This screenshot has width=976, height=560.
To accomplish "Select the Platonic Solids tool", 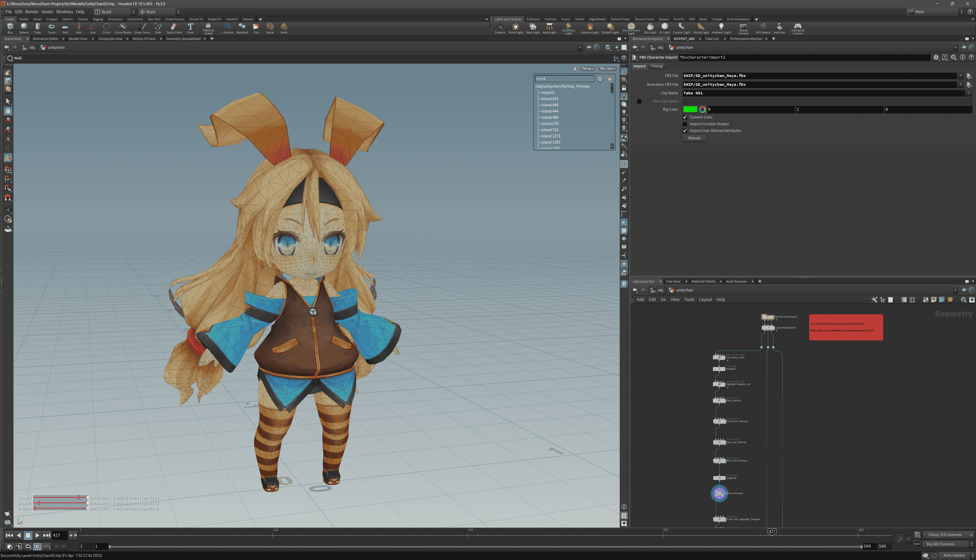I will point(208,29).
